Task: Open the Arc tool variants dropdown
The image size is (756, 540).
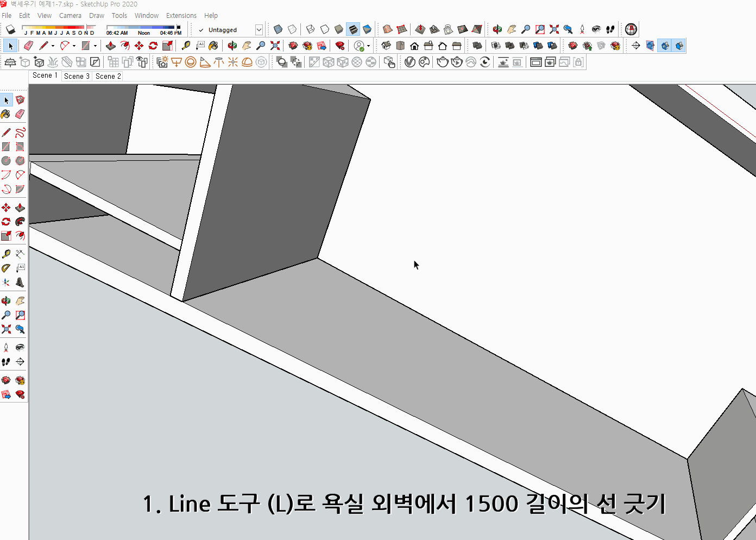Action: pyautogui.click(x=74, y=45)
